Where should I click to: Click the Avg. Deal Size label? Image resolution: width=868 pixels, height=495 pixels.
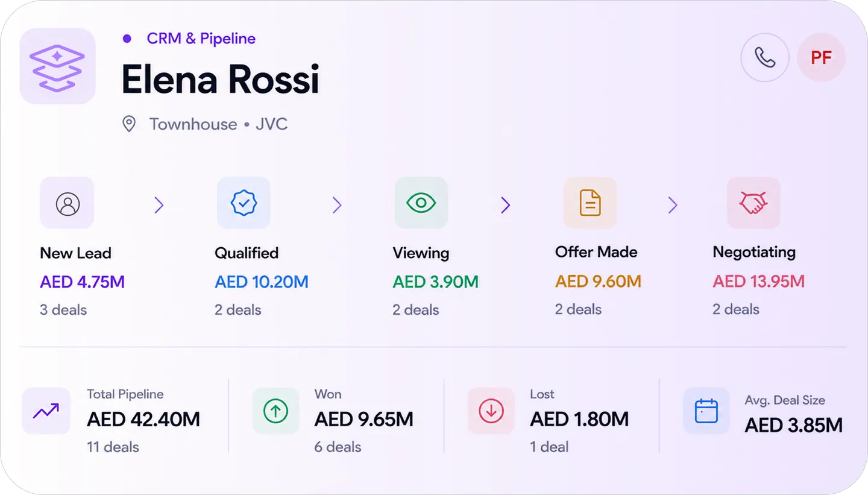point(785,400)
